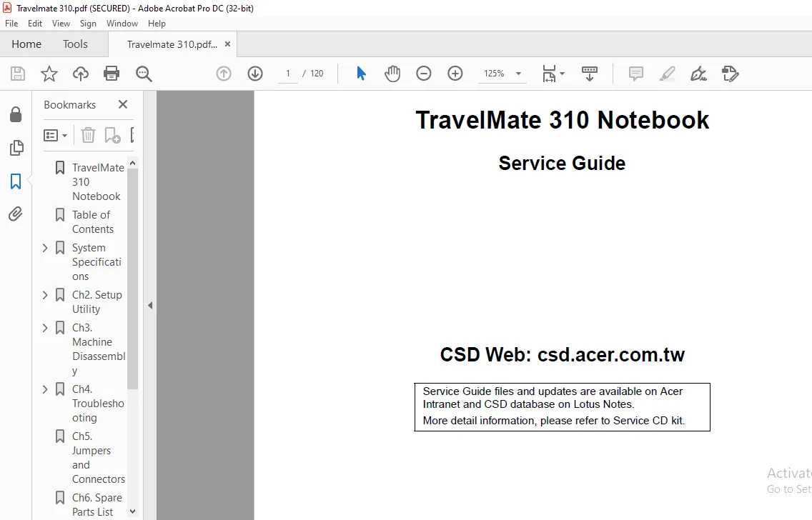
Task: Open the File menu
Action: tap(11, 24)
